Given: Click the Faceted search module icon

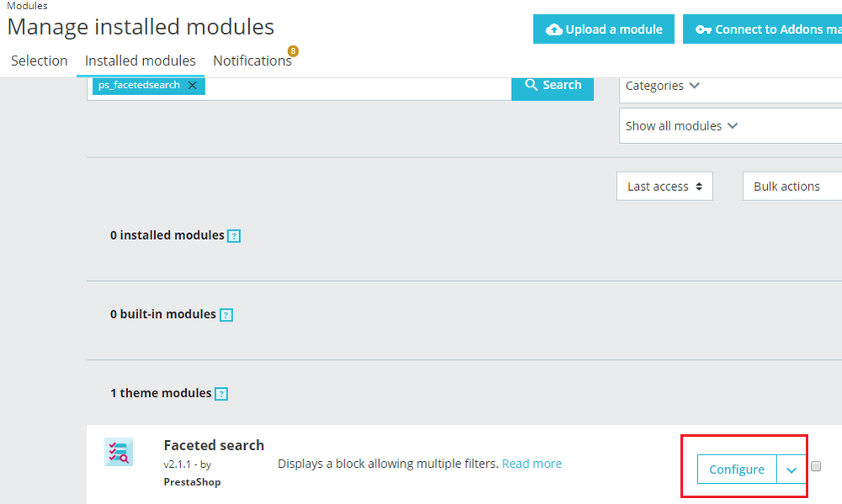Looking at the screenshot, I should [119, 452].
